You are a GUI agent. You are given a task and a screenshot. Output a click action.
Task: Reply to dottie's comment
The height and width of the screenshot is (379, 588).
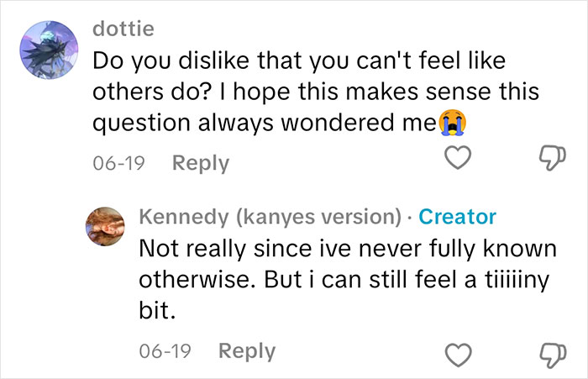200,162
